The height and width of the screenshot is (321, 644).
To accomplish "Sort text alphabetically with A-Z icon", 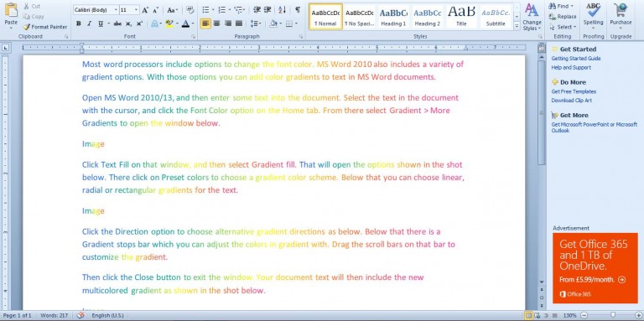I will tap(282, 10).
